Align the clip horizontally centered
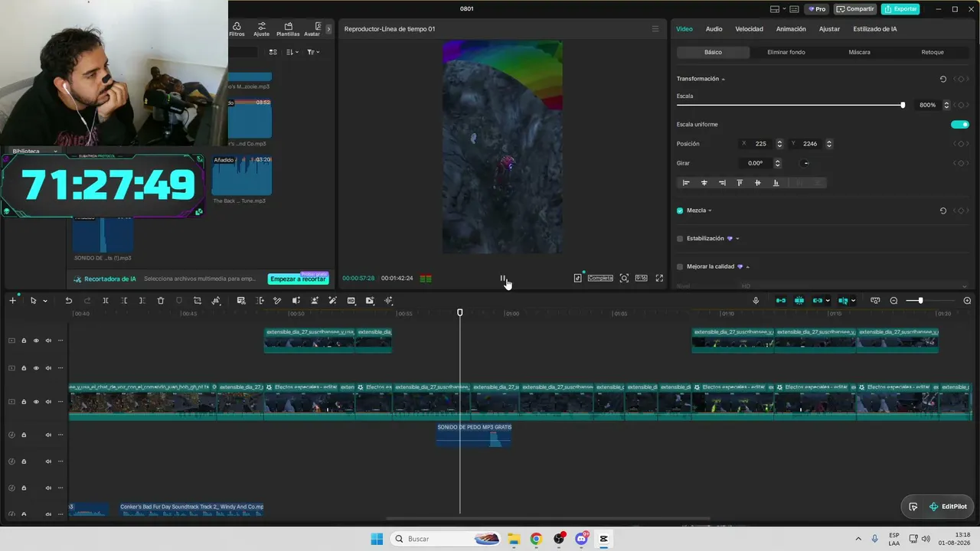This screenshot has width=980, height=551. click(x=704, y=183)
